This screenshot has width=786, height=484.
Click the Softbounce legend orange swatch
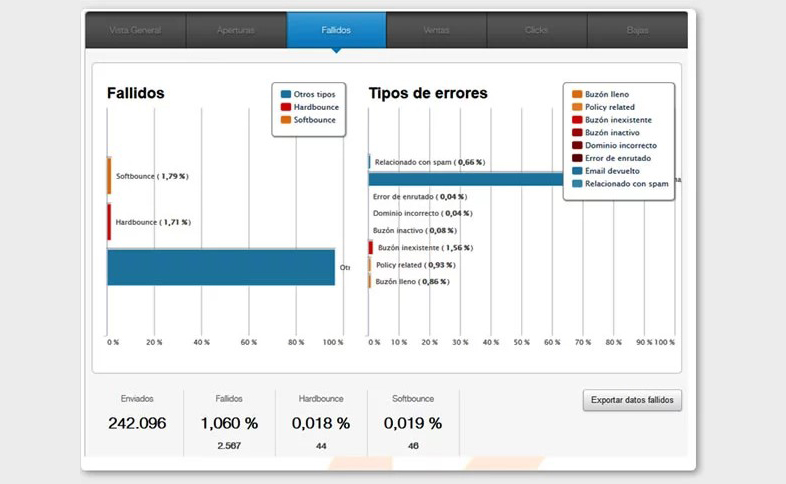[286, 120]
